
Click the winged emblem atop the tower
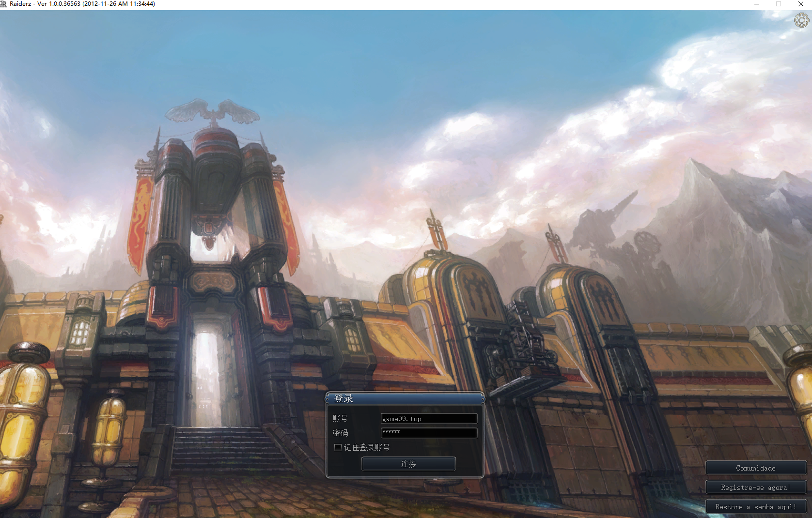coord(212,112)
